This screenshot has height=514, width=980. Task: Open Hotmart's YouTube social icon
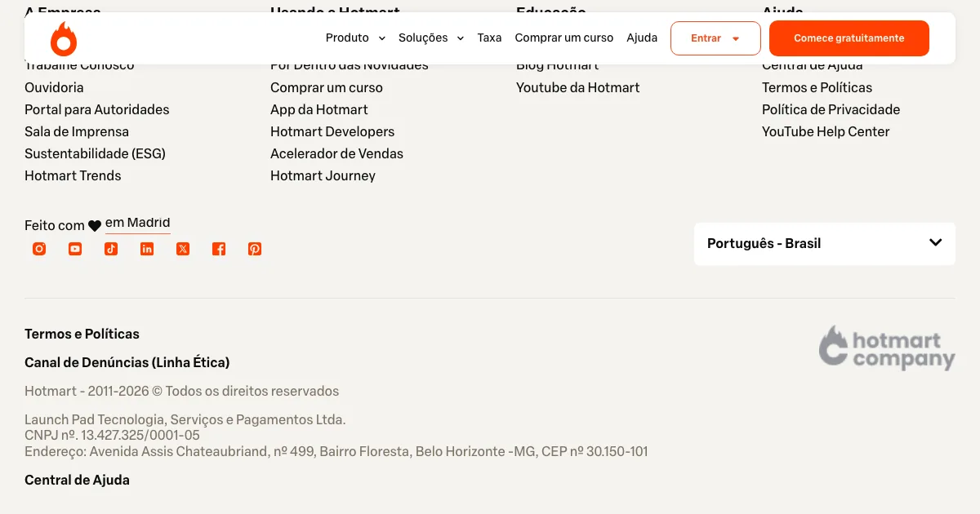[x=75, y=249]
